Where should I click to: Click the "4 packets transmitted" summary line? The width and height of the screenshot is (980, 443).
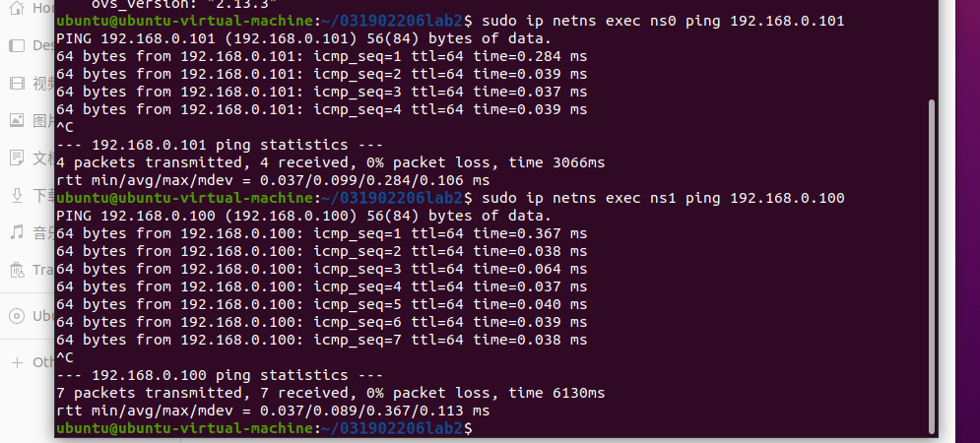(x=330, y=162)
